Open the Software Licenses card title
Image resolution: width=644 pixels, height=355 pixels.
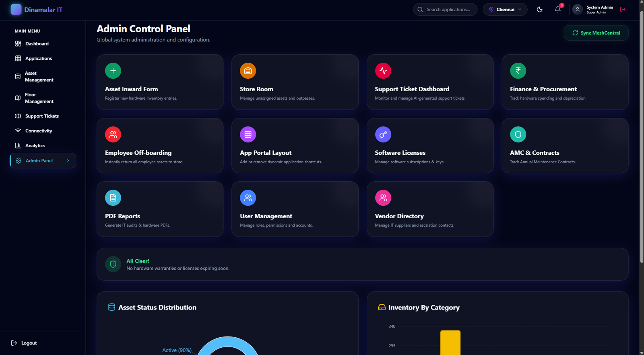point(400,153)
